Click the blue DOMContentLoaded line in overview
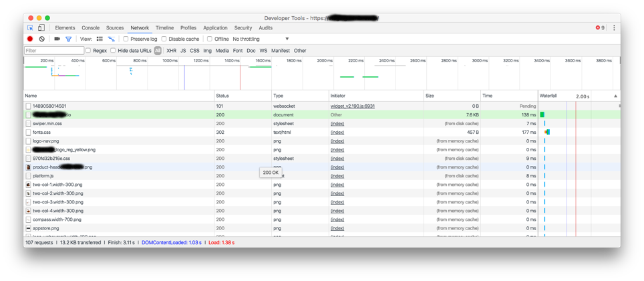644x281 pixels. (x=184, y=77)
